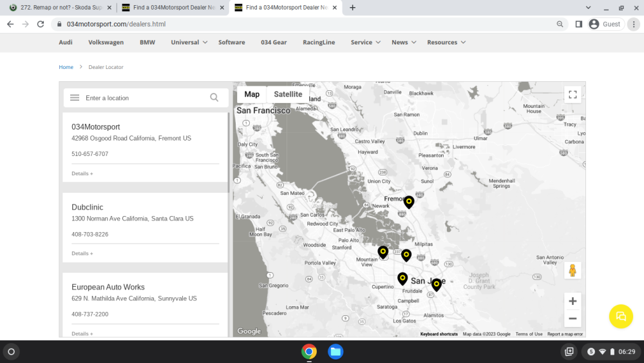Open the Software menu item
The width and height of the screenshot is (644, 363).
pyautogui.click(x=232, y=43)
